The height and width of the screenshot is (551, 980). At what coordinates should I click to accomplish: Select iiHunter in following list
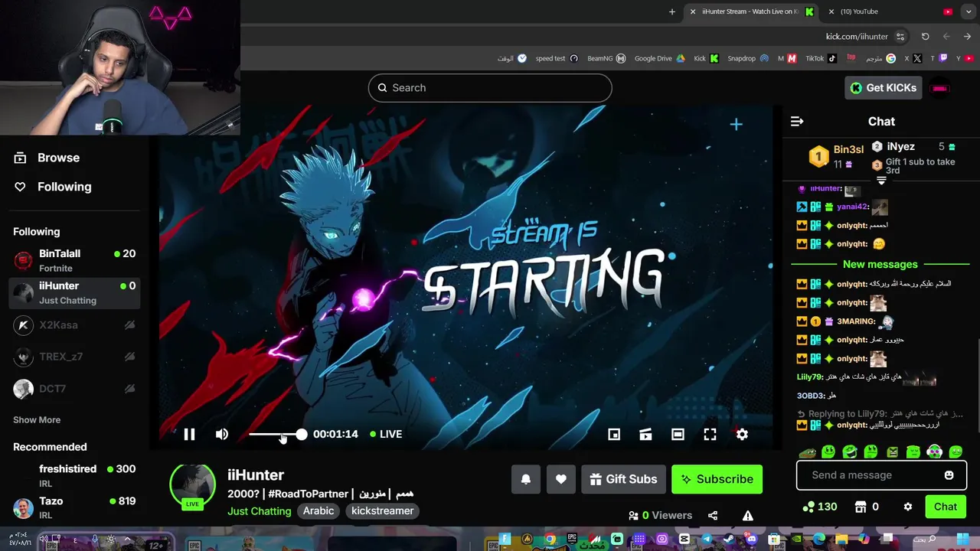click(x=74, y=292)
